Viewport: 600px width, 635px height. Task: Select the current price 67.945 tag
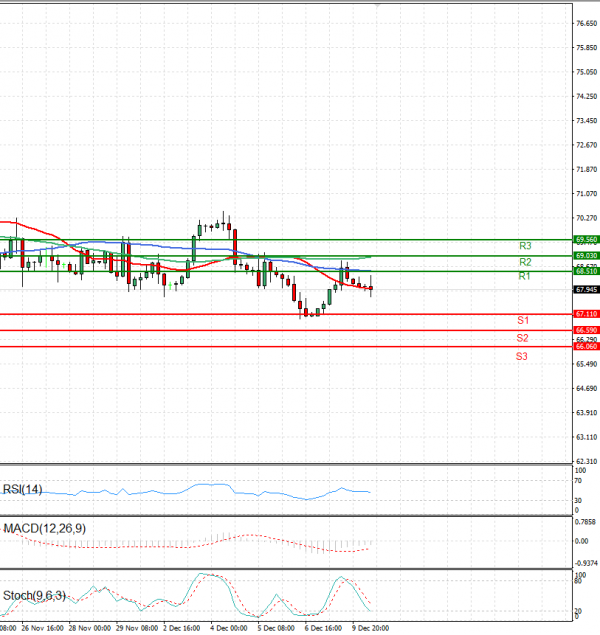coord(586,290)
